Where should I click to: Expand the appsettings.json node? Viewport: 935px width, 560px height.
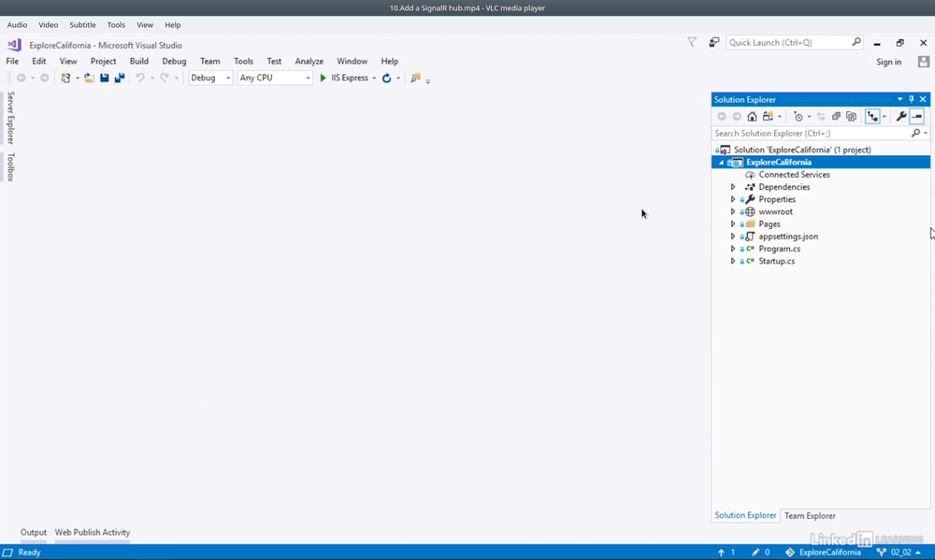tap(733, 237)
